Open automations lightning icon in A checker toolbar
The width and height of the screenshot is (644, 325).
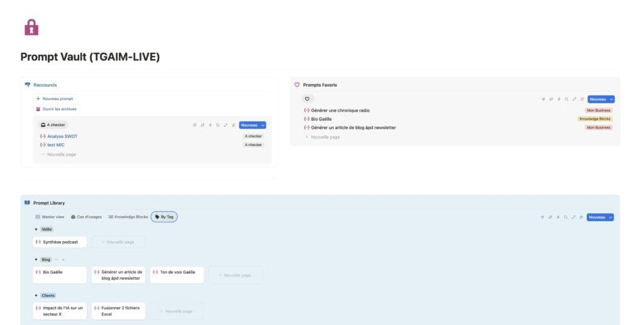(x=210, y=125)
